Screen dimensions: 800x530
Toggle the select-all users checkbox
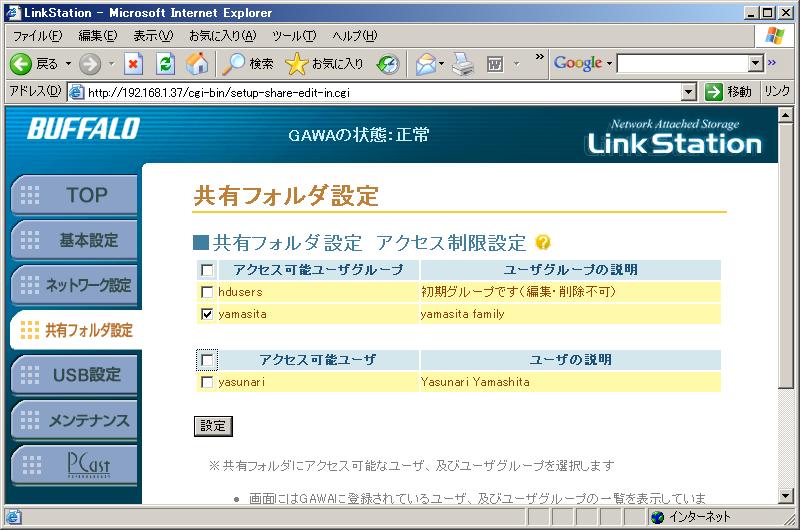pos(207,360)
